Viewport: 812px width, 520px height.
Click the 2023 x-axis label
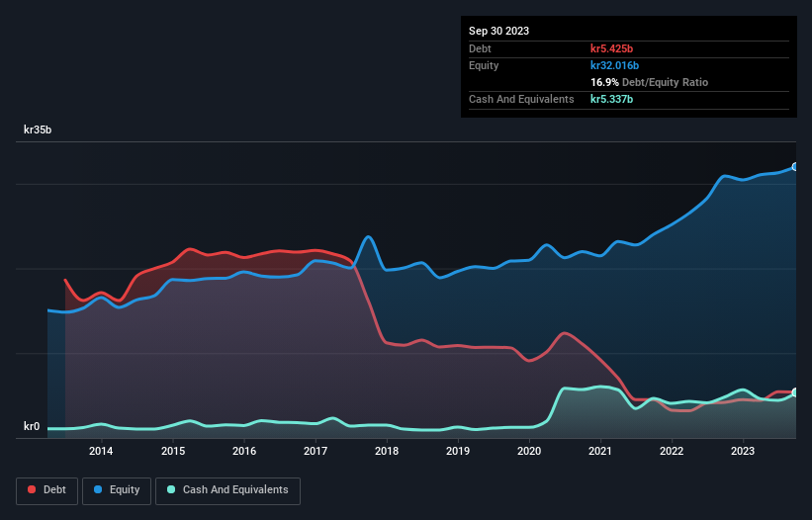(743, 451)
